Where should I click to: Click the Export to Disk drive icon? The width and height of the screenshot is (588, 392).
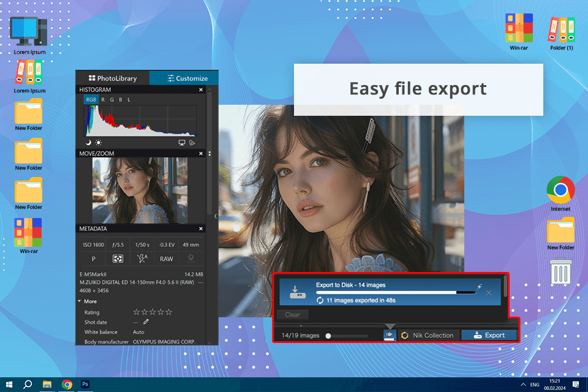[298, 292]
